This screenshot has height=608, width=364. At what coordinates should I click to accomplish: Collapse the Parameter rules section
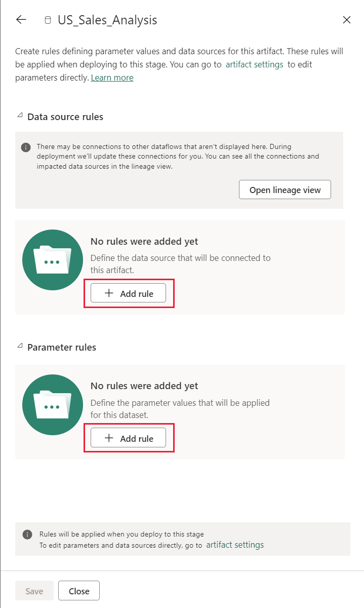tap(19, 346)
